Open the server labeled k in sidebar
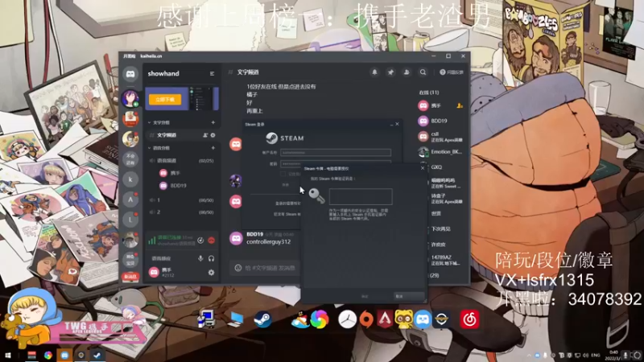The width and height of the screenshot is (644, 362). pos(130,179)
